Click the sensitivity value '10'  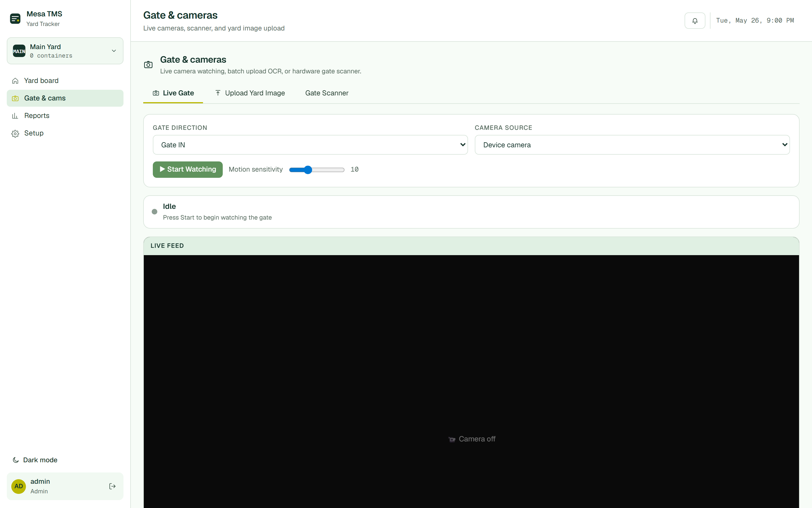click(354, 169)
